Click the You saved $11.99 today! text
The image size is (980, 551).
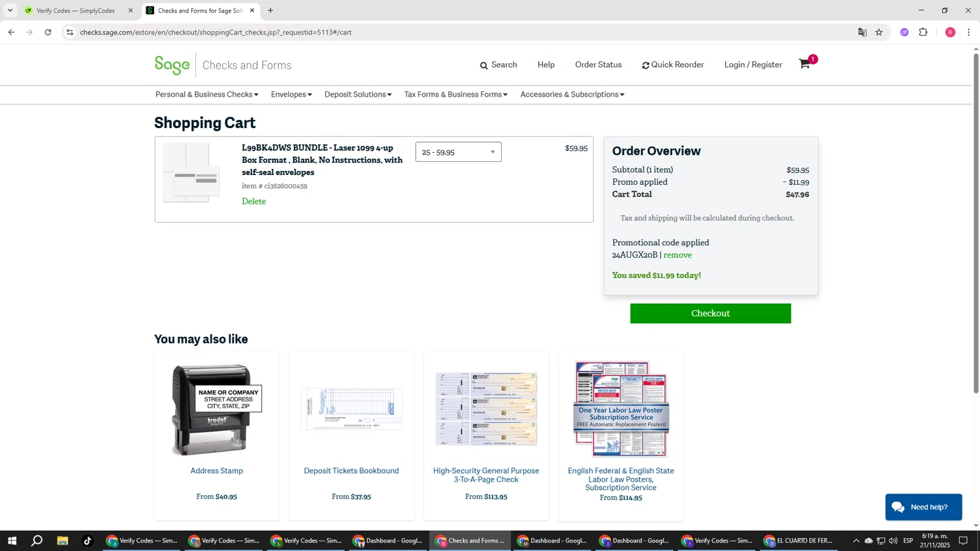[656, 275]
